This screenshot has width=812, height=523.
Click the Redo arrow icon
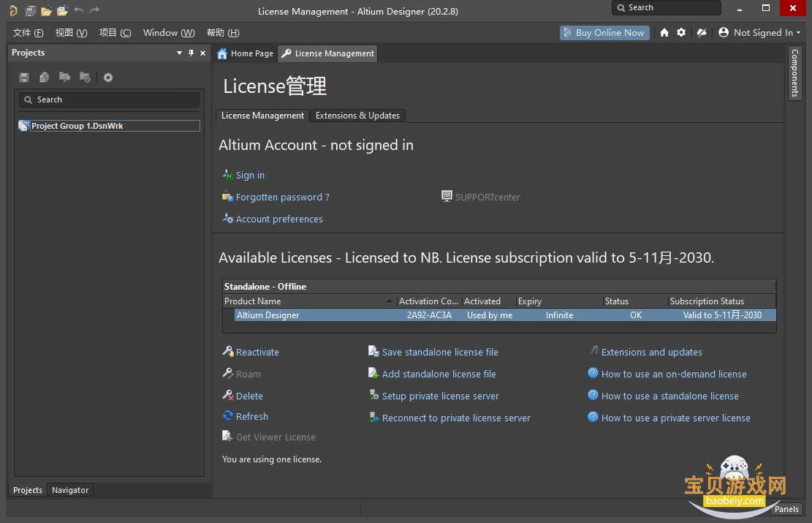point(94,10)
